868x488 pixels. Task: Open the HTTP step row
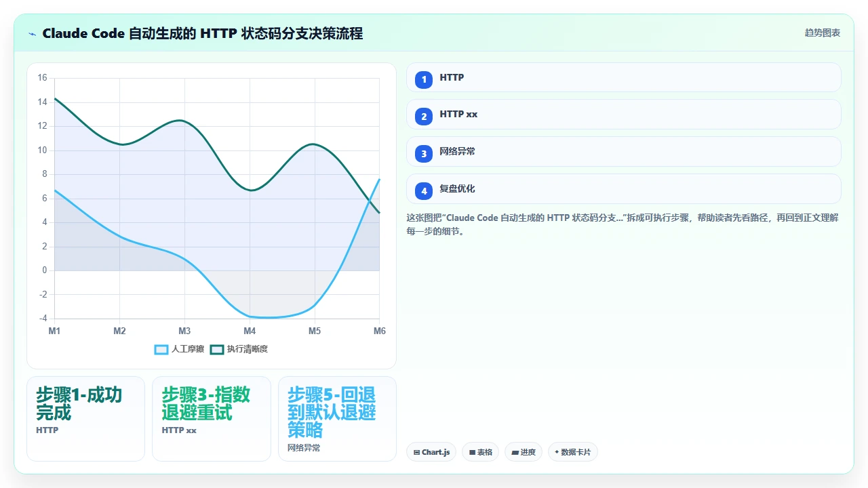[623, 77]
